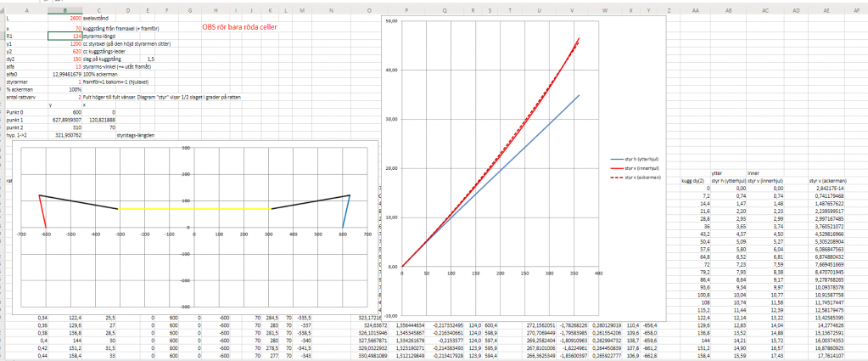Select column A header
Image resolution: width=868 pixels, height=361 pixels.
(26, 10)
